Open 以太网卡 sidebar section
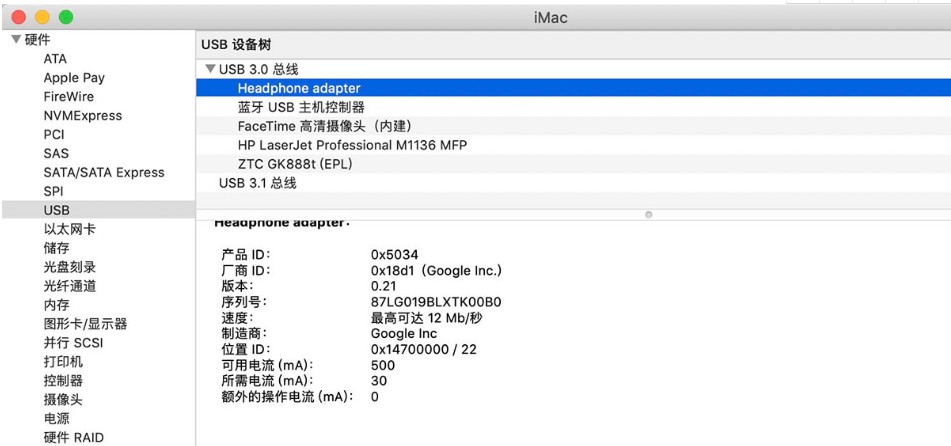 tap(70, 230)
